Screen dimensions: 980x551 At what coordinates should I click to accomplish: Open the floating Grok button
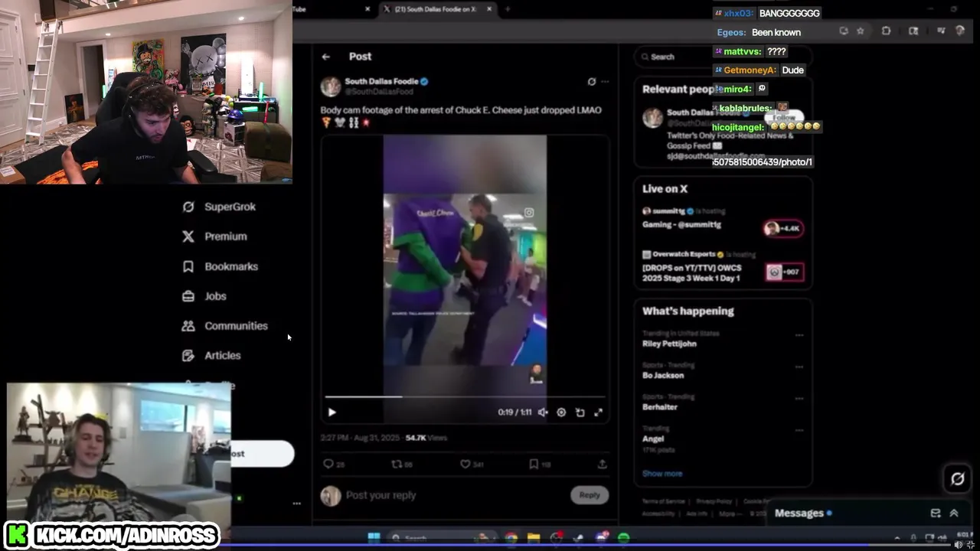(957, 479)
